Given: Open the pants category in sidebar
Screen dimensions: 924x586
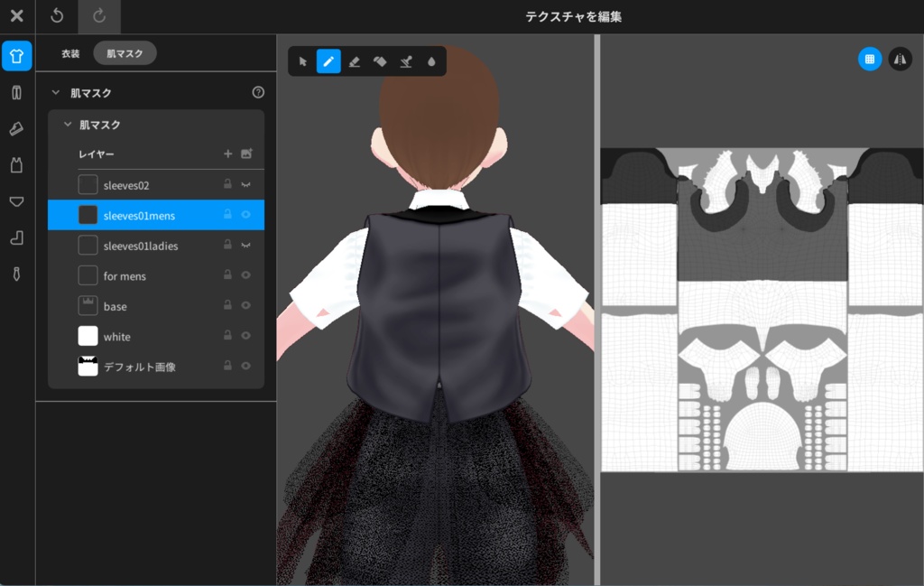Looking at the screenshot, I should 16,93.
